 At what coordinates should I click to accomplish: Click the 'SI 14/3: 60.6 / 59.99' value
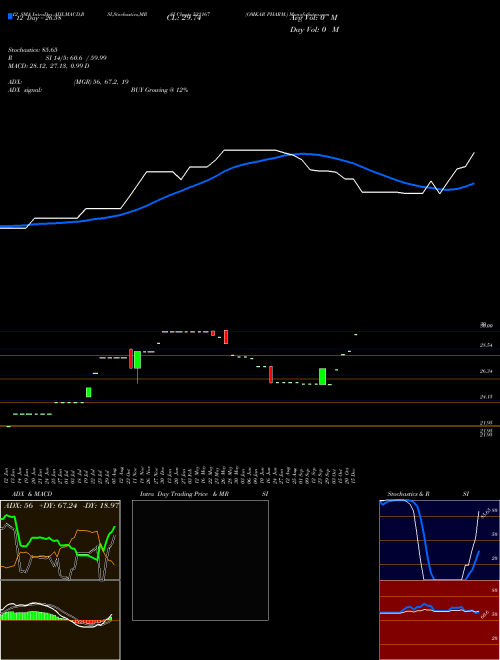point(76,58)
